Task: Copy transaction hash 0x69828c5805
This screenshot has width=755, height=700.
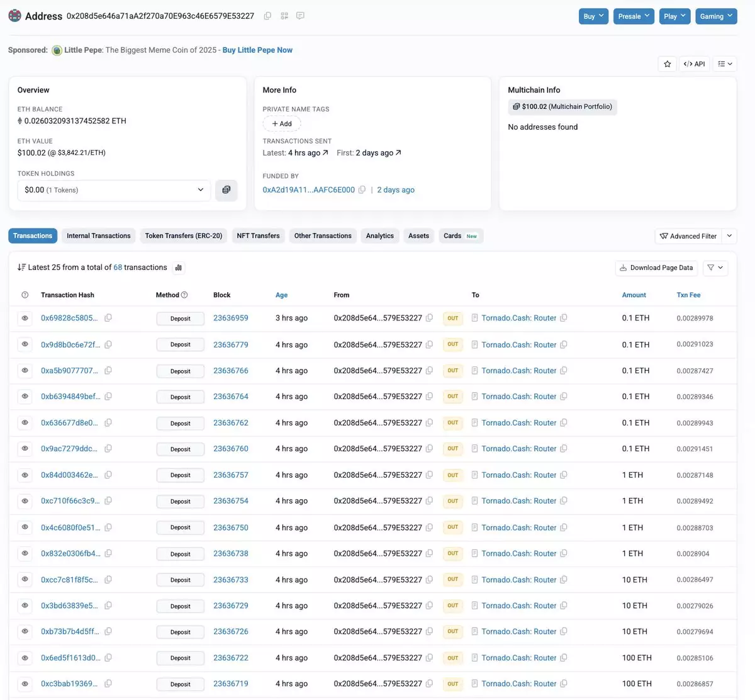Action: tap(108, 318)
